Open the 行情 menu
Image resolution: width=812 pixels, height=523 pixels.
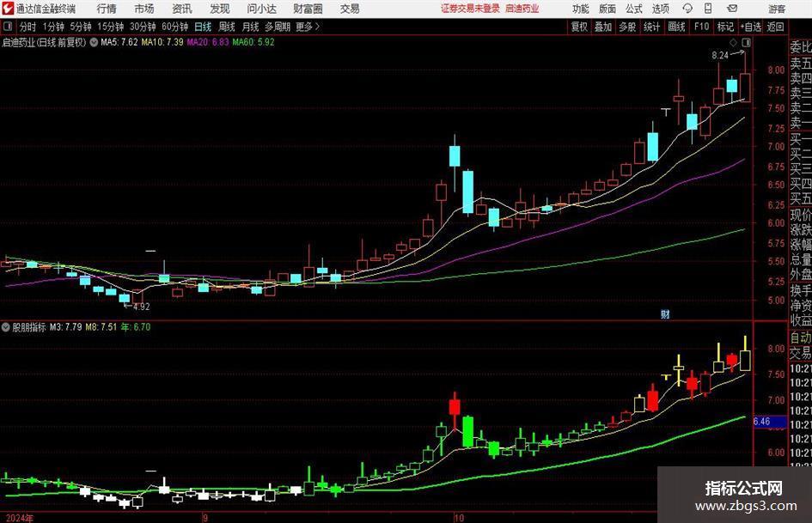pos(107,9)
